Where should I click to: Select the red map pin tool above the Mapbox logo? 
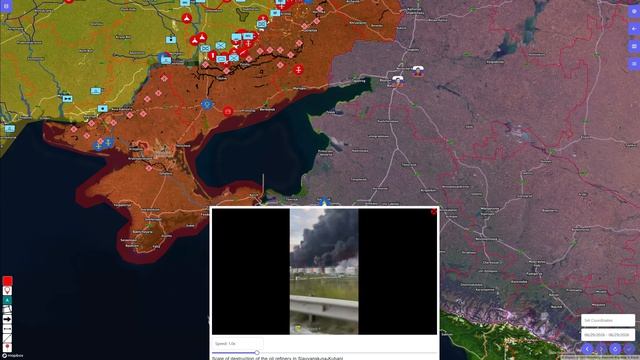[7, 347]
